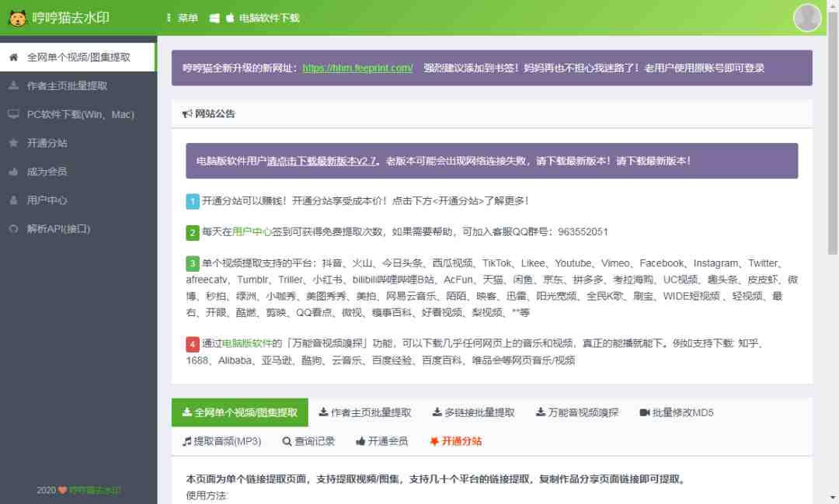Viewport: 839px width, 504px height.
Task: Select the 提取音频(MP3) tab
Action: tap(221, 441)
